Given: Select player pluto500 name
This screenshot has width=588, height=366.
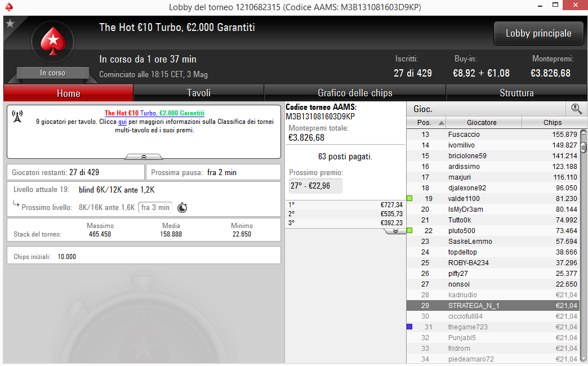Looking at the screenshot, I should [462, 231].
